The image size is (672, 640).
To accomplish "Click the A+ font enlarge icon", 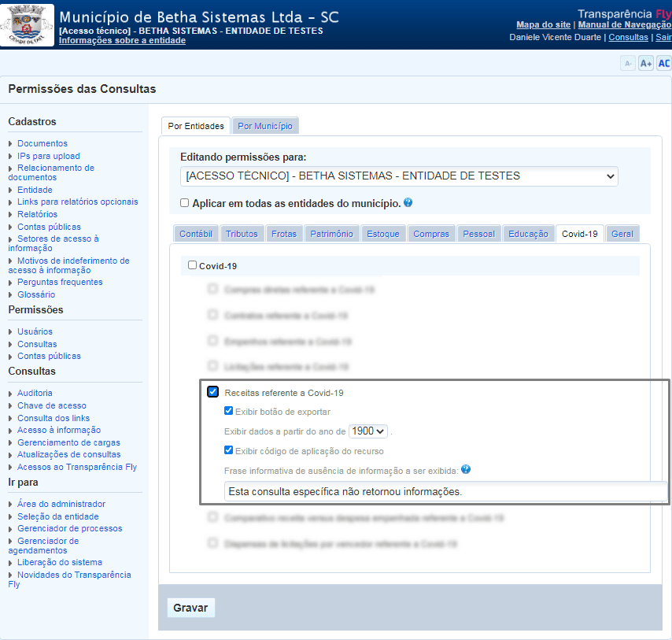I will [x=645, y=62].
